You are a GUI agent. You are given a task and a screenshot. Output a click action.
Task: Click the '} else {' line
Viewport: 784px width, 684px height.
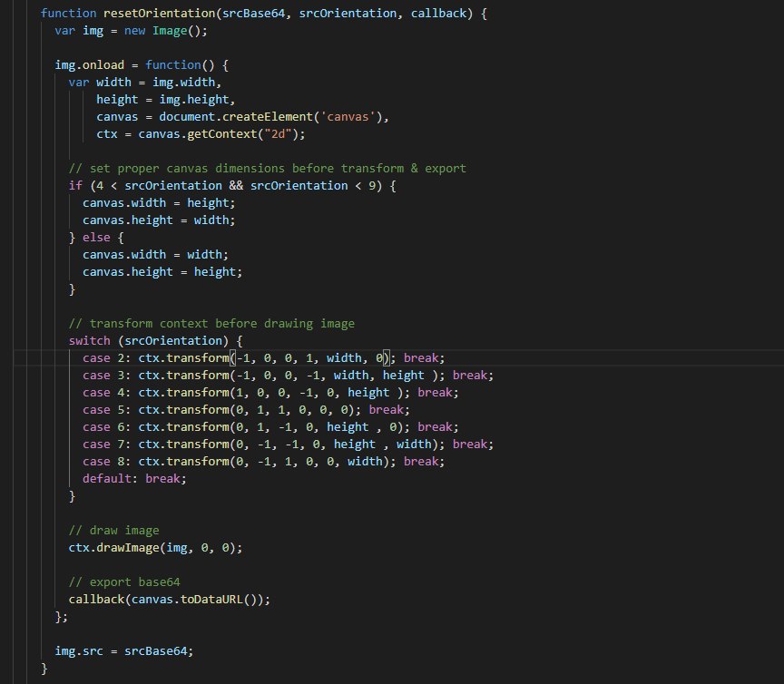[x=96, y=238]
